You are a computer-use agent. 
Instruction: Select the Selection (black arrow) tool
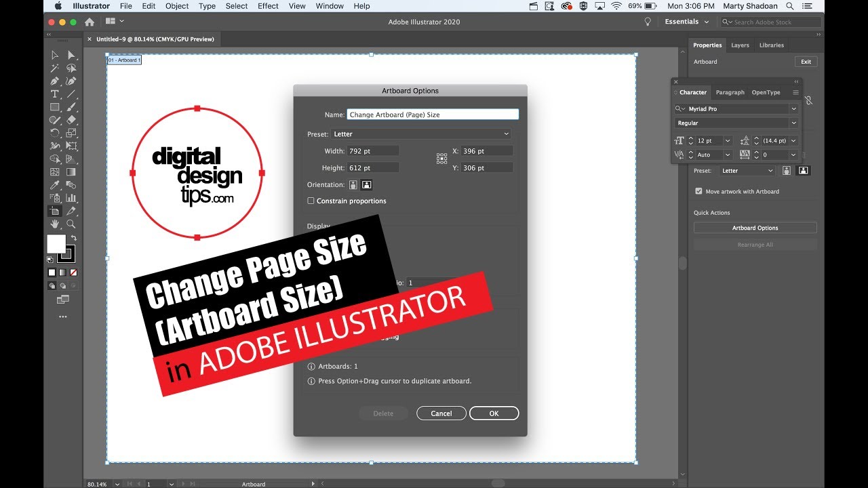(x=55, y=55)
